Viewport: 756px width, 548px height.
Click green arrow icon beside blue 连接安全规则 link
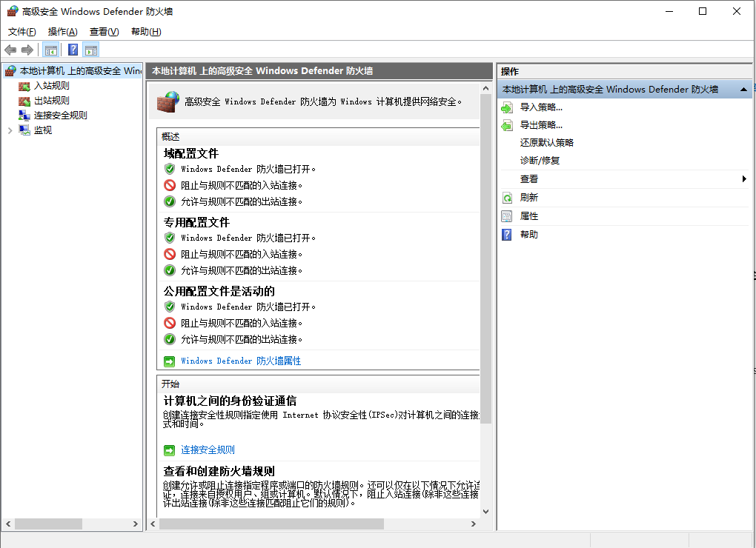click(169, 450)
